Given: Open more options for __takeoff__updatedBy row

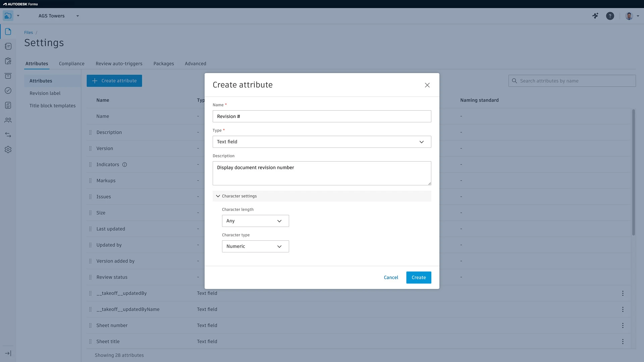Looking at the screenshot, I should (623, 293).
